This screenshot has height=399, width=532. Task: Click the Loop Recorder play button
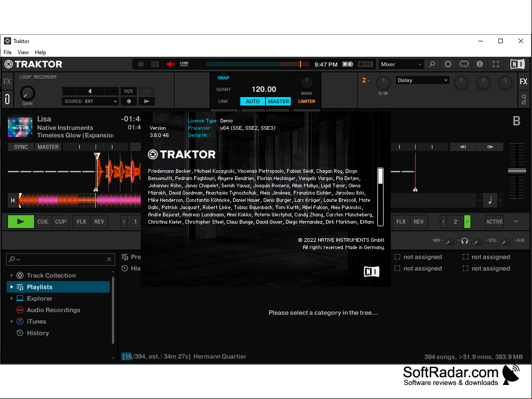coord(147,101)
